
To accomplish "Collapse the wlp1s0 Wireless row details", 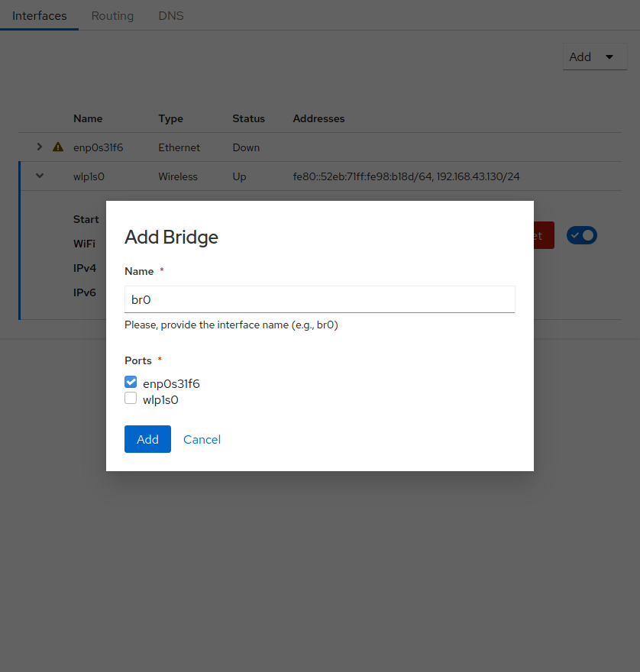I will point(40,176).
